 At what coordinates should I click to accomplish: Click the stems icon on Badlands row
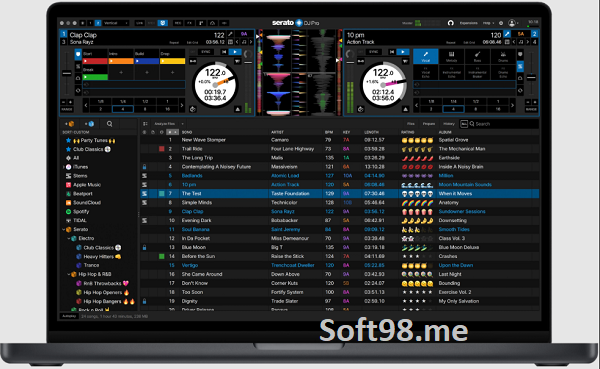click(x=145, y=176)
